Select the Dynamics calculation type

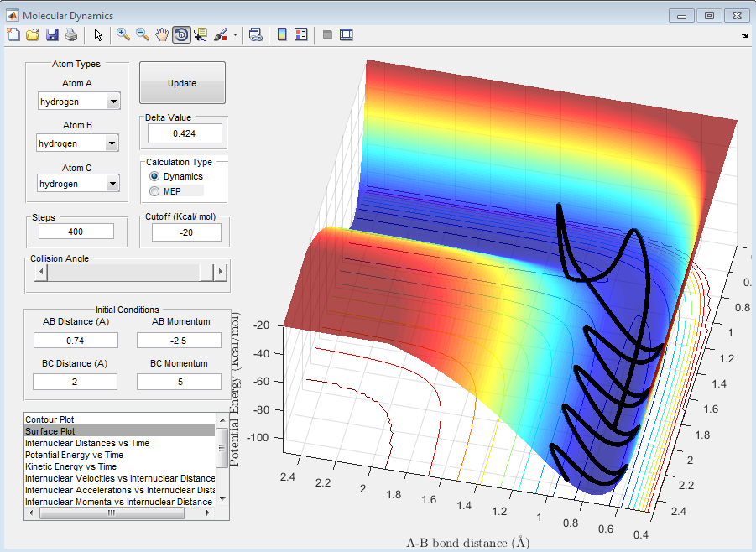154,176
